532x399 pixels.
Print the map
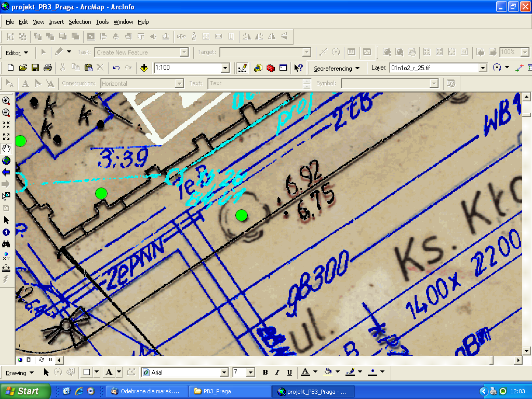pos(48,68)
